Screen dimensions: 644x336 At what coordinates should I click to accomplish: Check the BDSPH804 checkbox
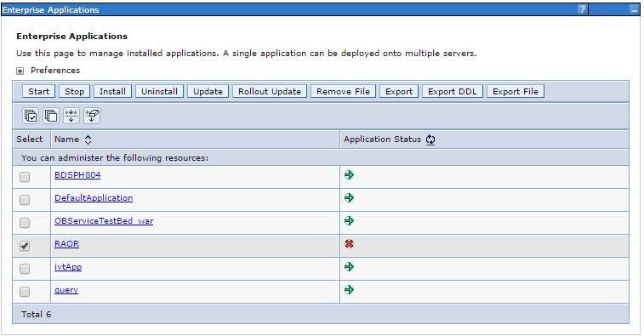pyautogui.click(x=25, y=177)
